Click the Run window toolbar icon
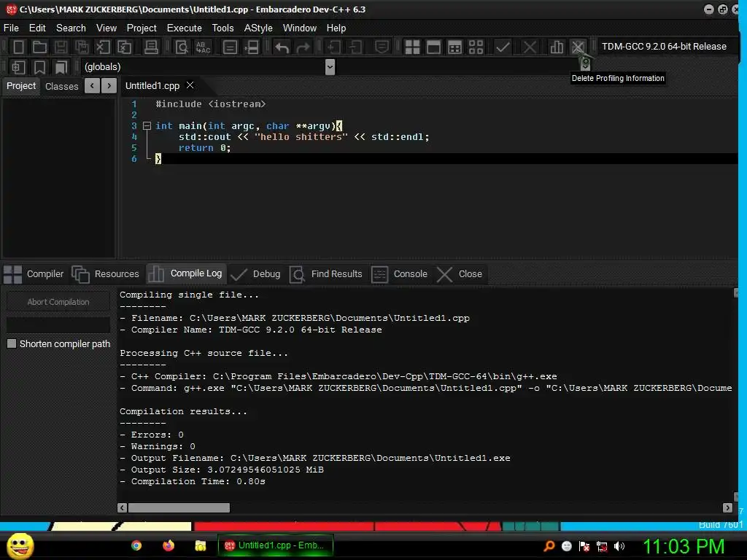 click(x=433, y=47)
